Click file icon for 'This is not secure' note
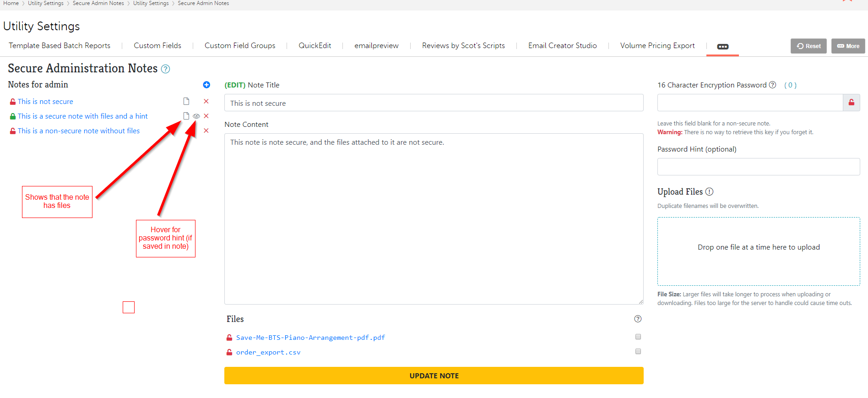The width and height of the screenshot is (868, 398). [x=186, y=101]
